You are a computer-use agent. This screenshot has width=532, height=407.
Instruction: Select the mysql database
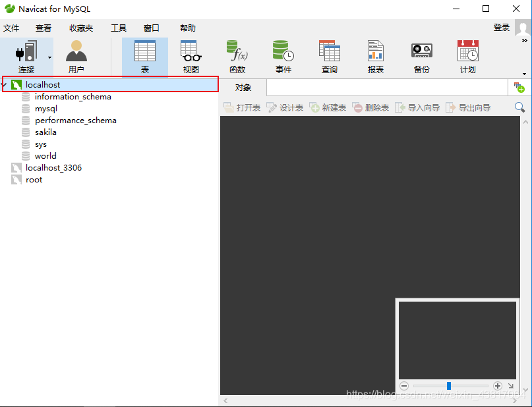click(46, 109)
